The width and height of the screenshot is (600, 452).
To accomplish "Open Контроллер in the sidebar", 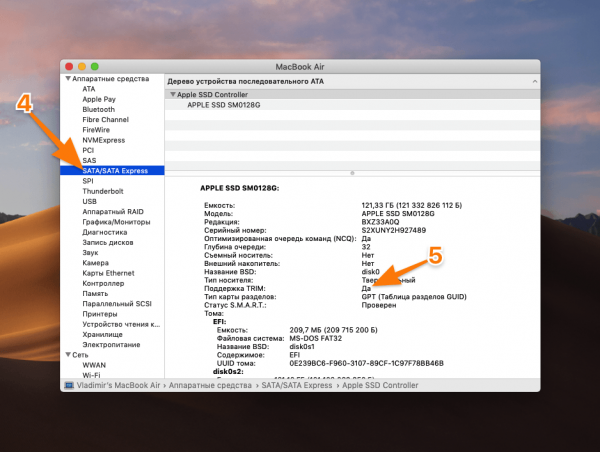I will pyautogui.click(x=103, y=283).
